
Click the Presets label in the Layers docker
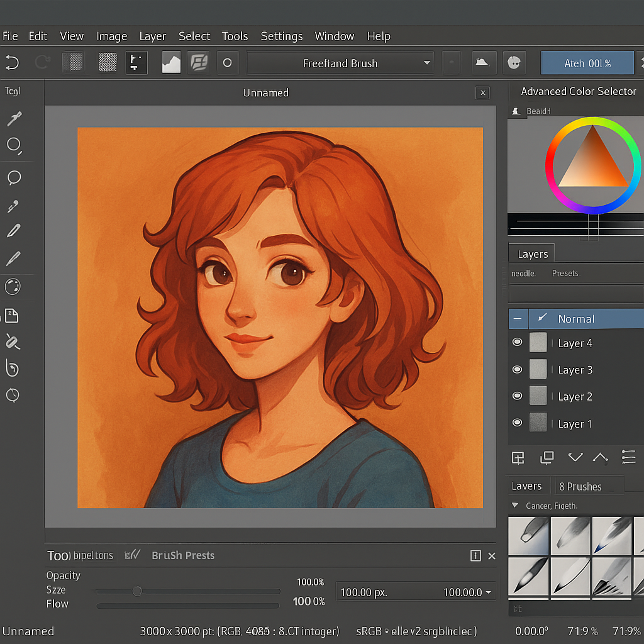tap(564, 273)
